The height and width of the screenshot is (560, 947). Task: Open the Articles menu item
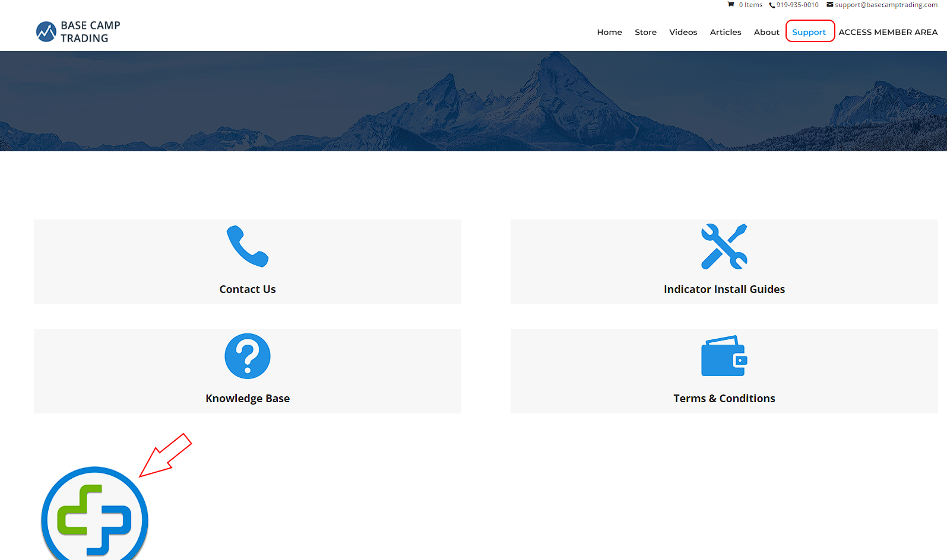[726, 32]
